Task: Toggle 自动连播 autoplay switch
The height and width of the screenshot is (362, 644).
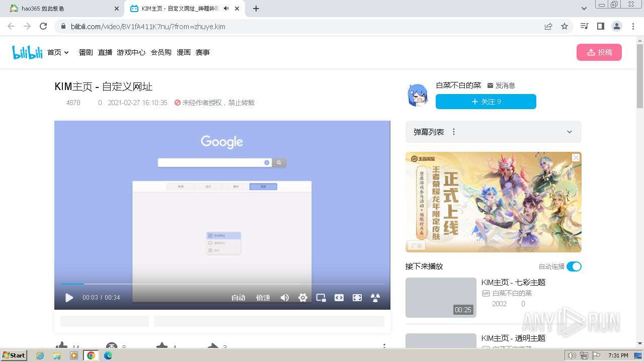Action: pyautogui.click(x=574, y=266)
